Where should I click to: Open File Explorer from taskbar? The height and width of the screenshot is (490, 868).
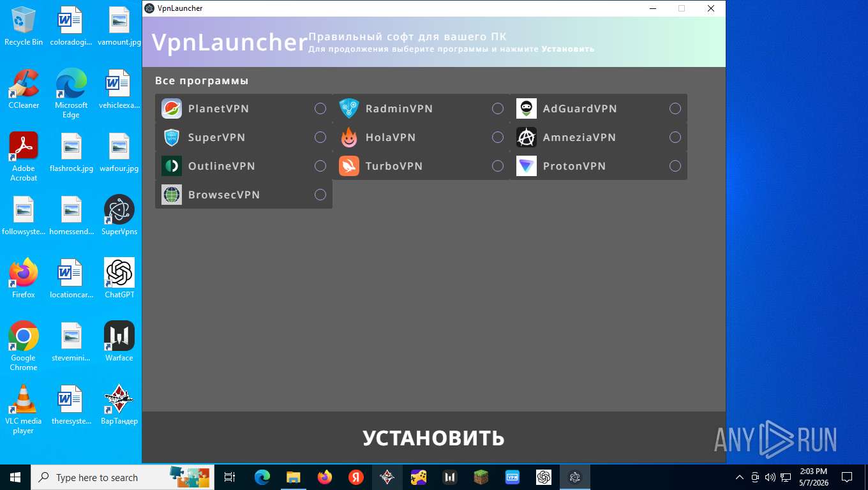coord(293,477)
